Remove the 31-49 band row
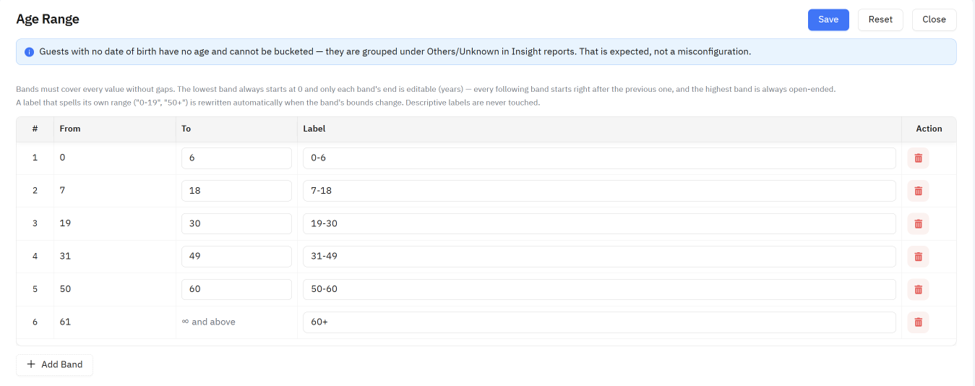Image resolution: width=975 pixels, height=386 pixels. pos(918,257)
